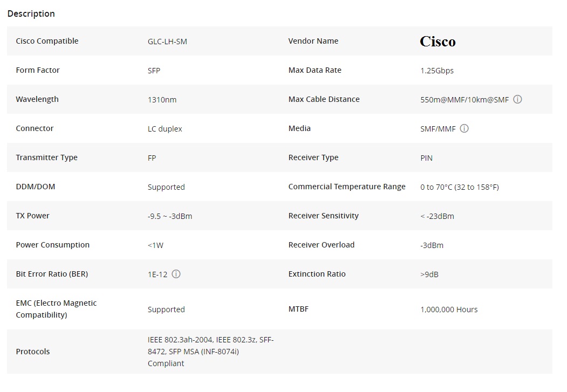Image resolution: width=567 pixels, height=392 pixels.
Task: Click the 1.25Gbps max data rate value
Action: click(437, 71)
